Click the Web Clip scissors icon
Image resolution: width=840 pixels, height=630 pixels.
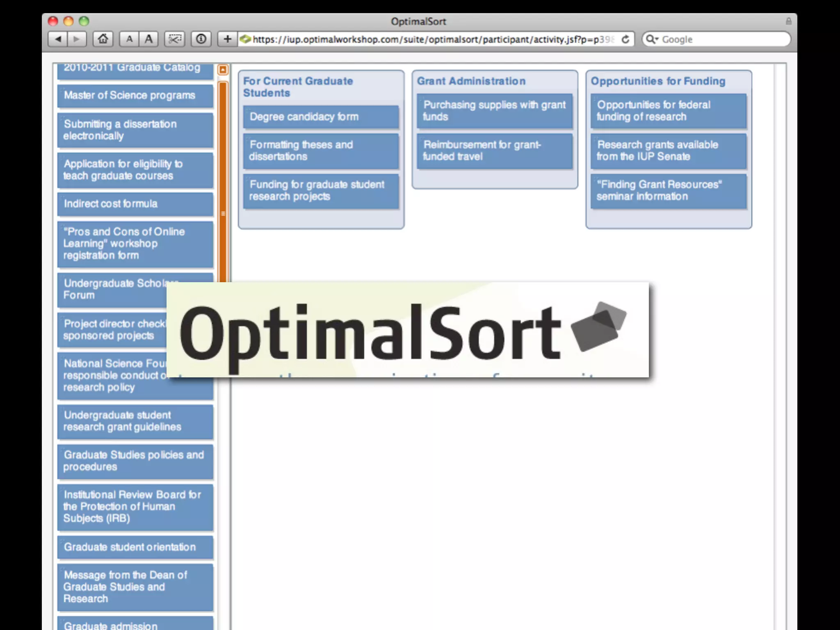(175, 39)
